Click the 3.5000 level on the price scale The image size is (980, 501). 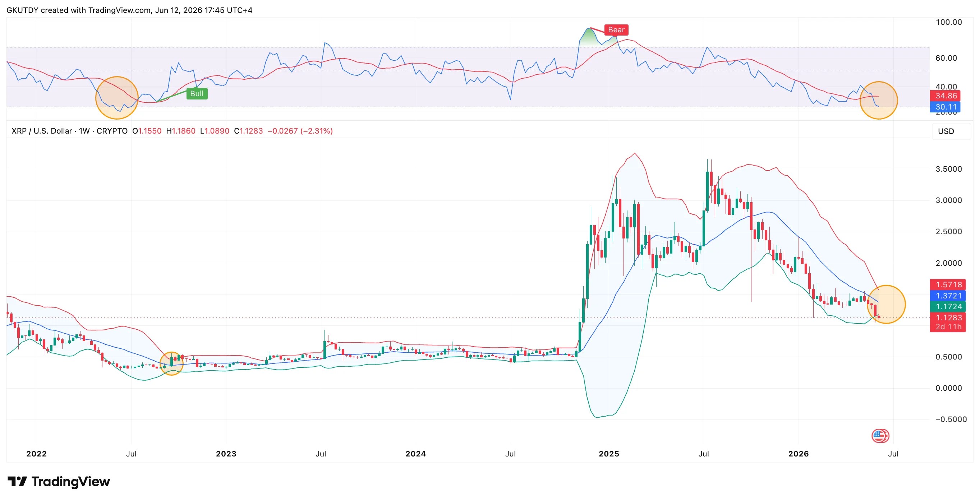(x=949, y=169)
